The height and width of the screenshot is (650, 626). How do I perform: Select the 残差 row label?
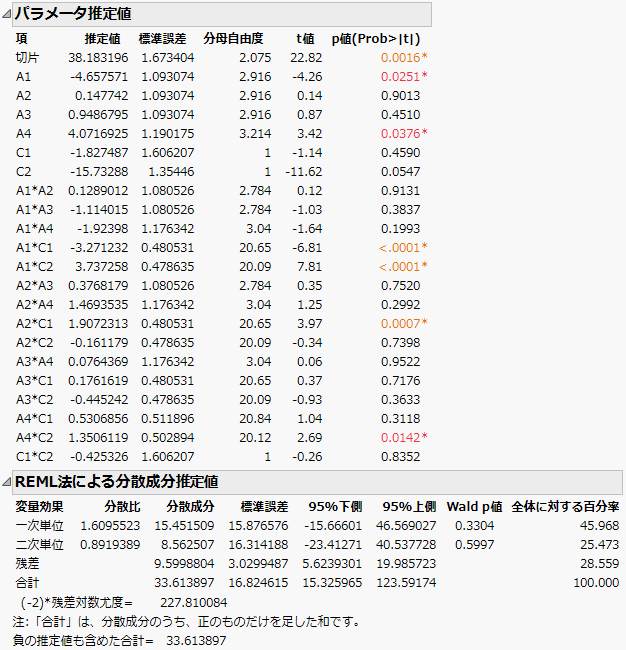[x=27, y=564]
